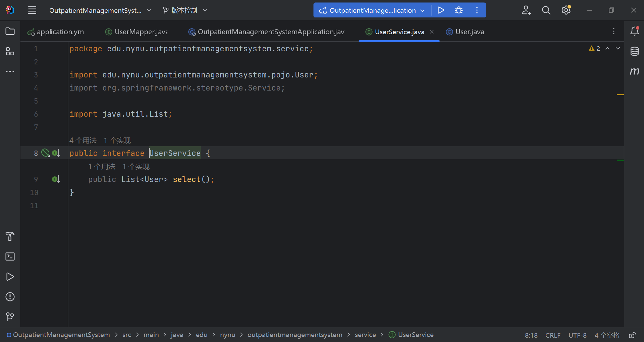Show more tool windows ellipsis
Viewport: 644px width, 342px height.
tap(10, 71)
